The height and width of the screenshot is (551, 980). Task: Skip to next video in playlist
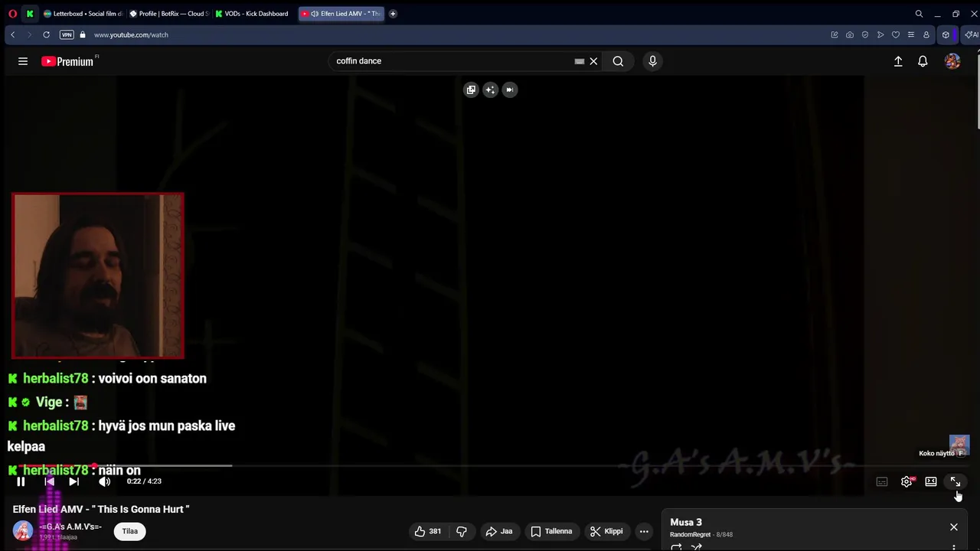73,481
